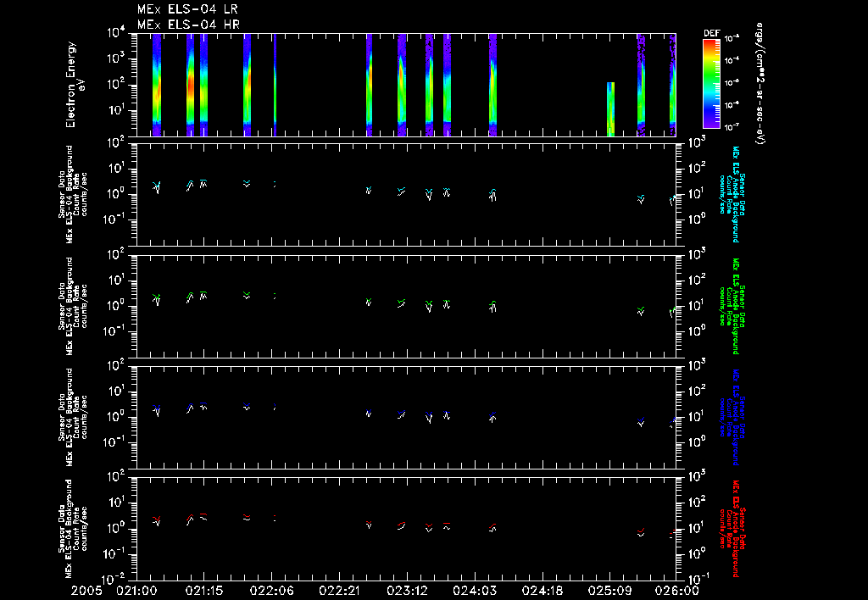Click the 10^-1 tick on bottom panel's right axis
Screen dimensions: 868x600
tap(697, 578)
